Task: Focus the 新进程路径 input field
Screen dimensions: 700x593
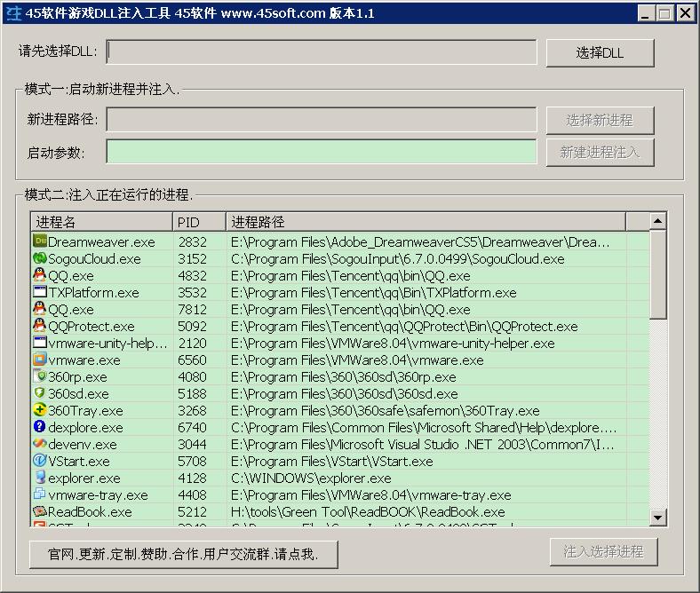Action: (322, 119)
